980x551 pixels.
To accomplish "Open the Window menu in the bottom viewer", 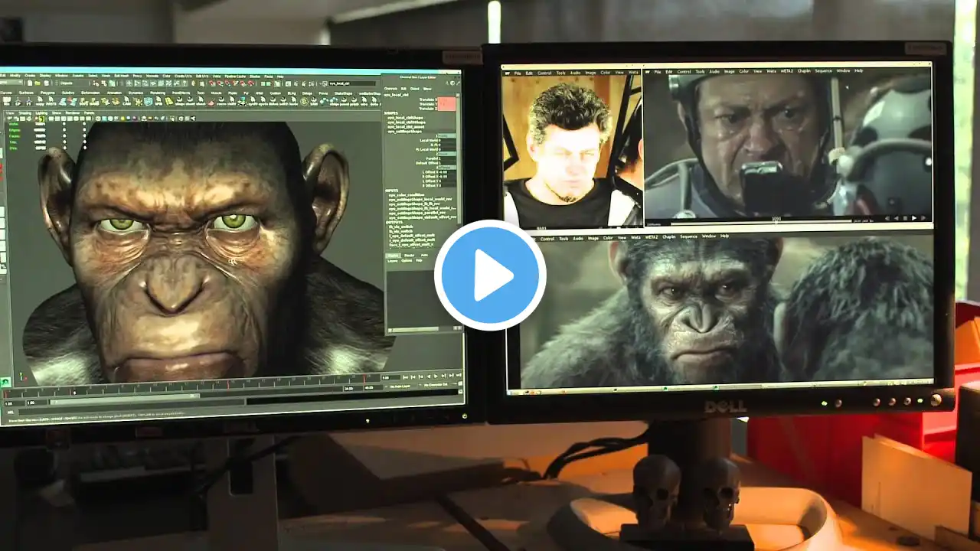I will click(x=708, y=236).
